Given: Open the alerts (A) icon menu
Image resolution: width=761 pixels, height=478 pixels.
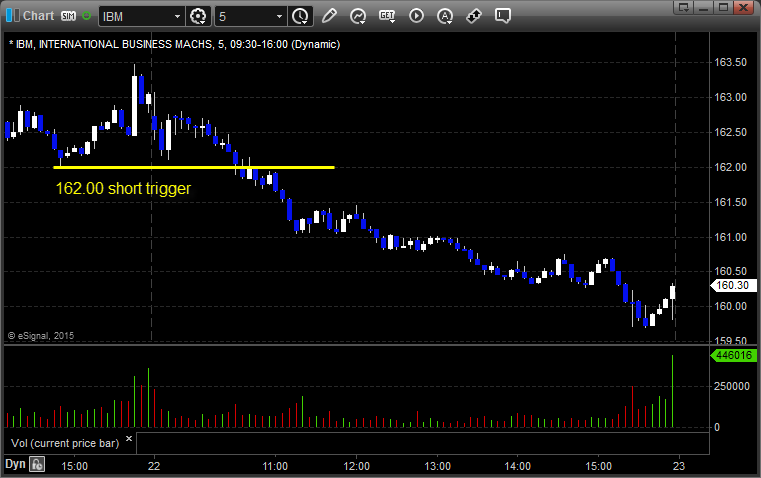Looking at the screenshot, I should pos(445,16).
